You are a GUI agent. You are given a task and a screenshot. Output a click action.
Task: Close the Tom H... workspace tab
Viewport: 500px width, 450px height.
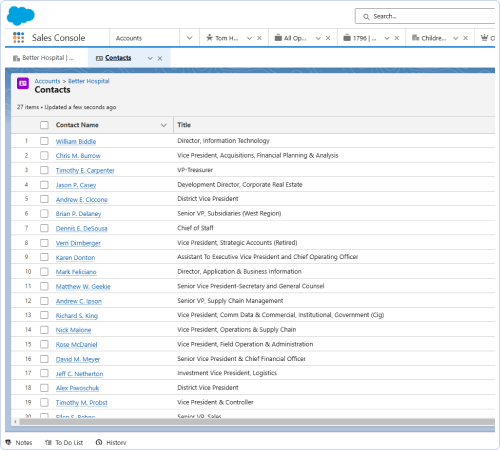click(259, 38)
